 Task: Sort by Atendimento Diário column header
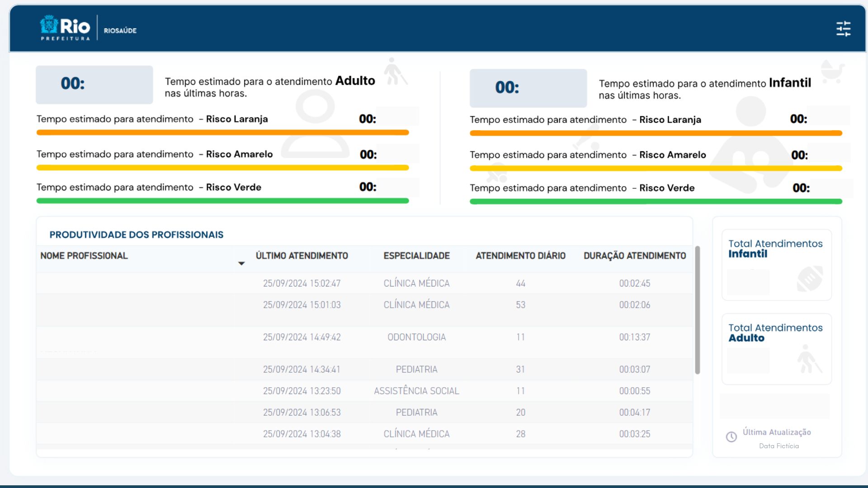[x=520, y=256]
